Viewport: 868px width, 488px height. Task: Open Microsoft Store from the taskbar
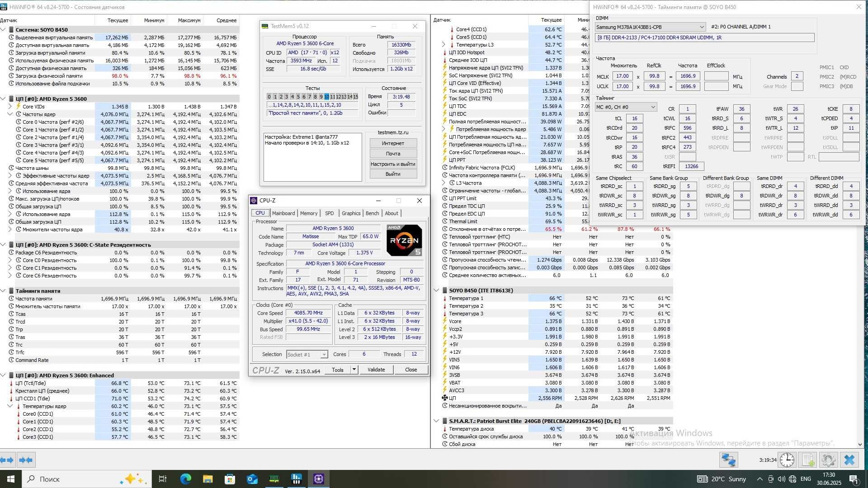[x=230, y=479]
